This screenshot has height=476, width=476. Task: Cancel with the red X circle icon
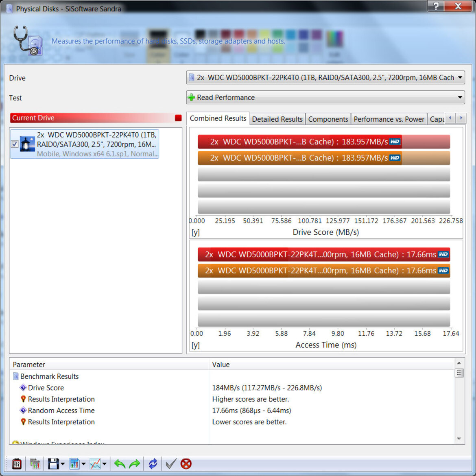[186, 463]
